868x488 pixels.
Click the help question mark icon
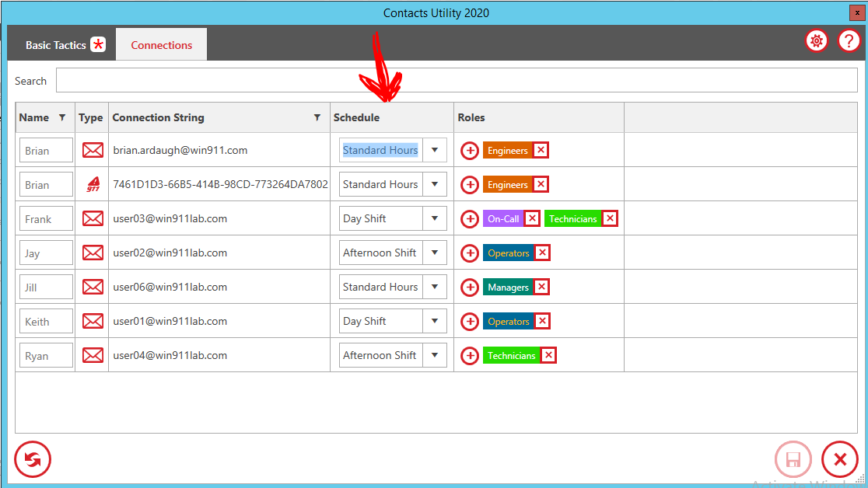click(849, 41)
